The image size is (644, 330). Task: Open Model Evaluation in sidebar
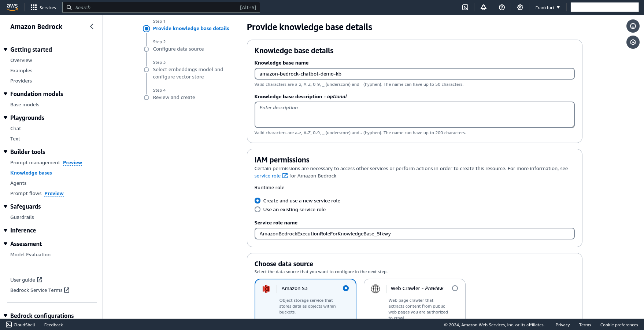click(30, 254)
